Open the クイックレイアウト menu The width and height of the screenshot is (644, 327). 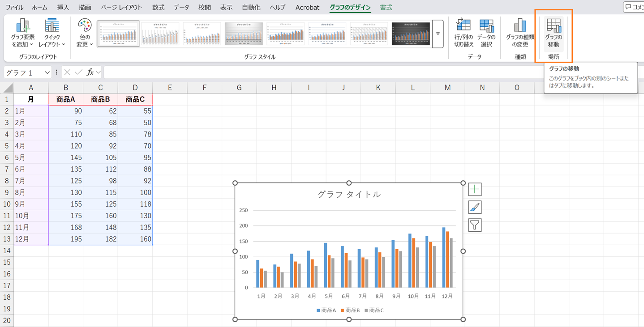52,33
